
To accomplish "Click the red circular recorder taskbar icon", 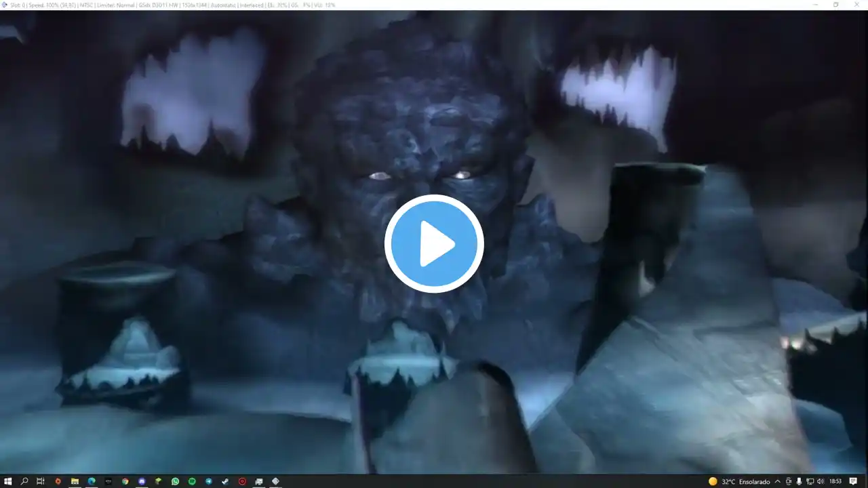I will click(242, 481).
